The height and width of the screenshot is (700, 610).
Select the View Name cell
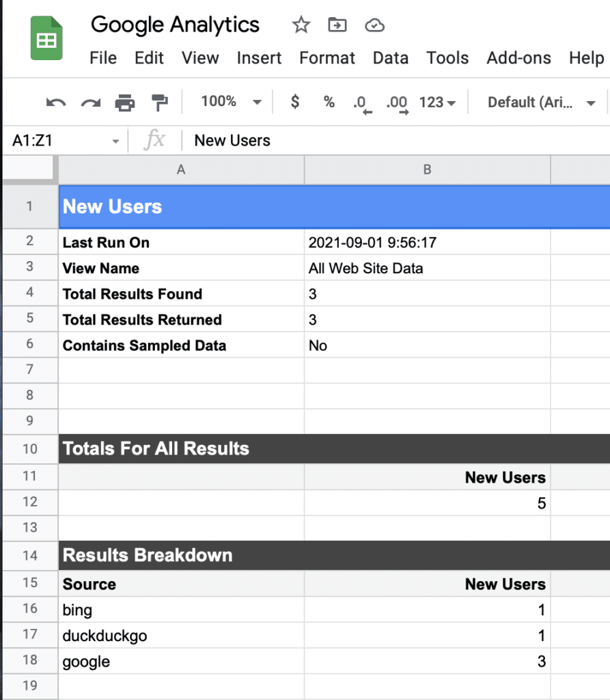coord(182,268)
